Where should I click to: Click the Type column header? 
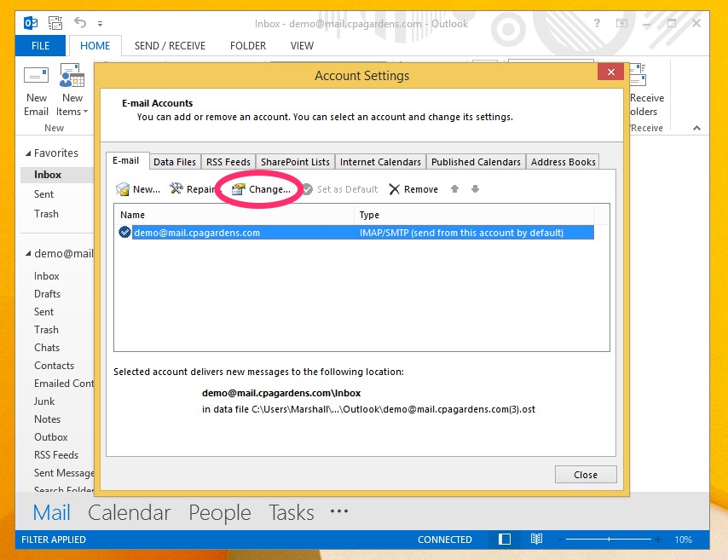[474, 215]
